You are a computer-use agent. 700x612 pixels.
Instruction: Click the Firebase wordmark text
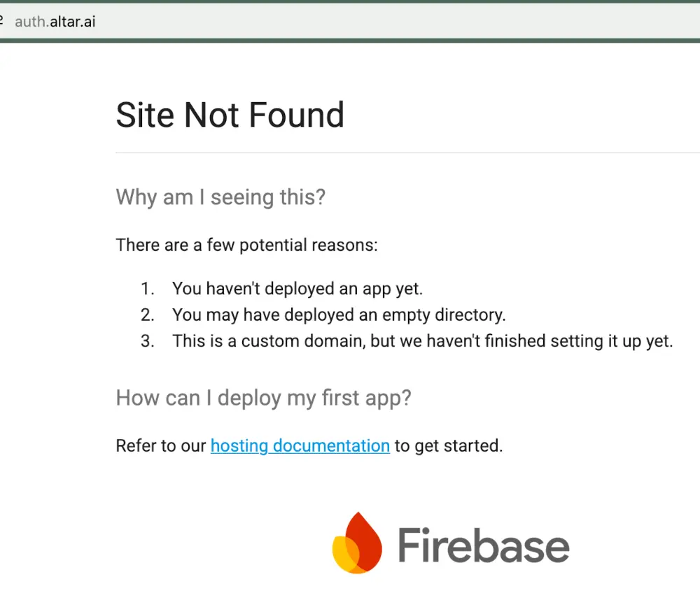(x=484, y=545)
